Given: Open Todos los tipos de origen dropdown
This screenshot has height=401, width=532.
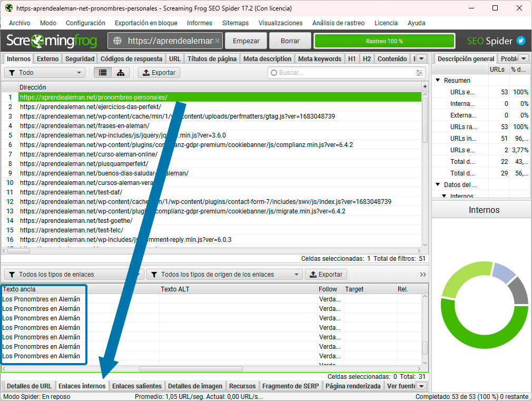Looking at the screenshot, I should point(224,275).
